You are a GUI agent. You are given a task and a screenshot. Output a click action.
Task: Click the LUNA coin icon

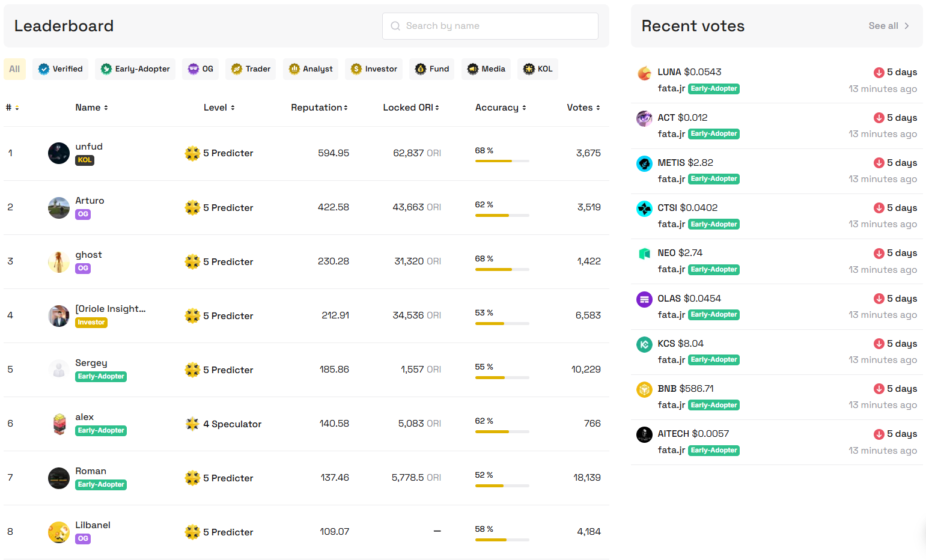(644, 73)
